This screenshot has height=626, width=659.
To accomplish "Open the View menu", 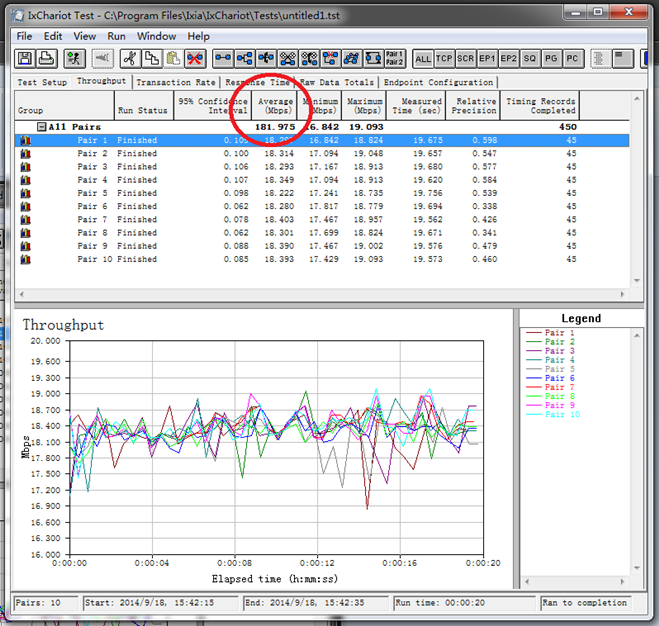I will [84, 37].
